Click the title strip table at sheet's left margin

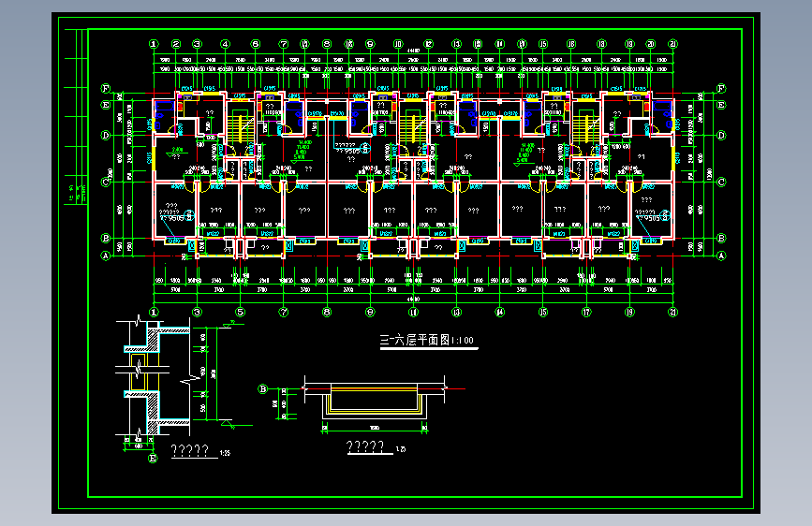pos(76,116)
